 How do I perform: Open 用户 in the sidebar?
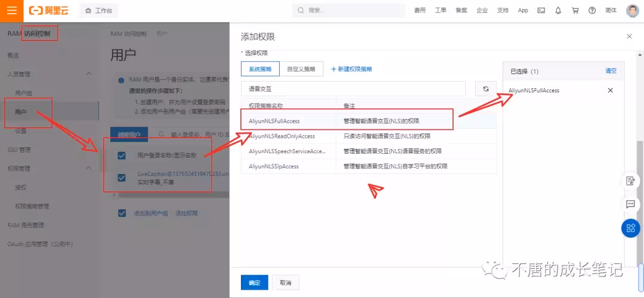click(x=20, y=111)
